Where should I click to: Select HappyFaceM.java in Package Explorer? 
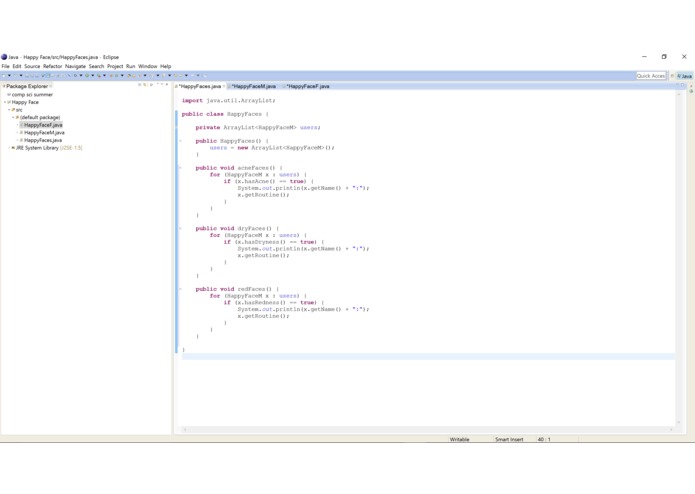click(44, 132)
